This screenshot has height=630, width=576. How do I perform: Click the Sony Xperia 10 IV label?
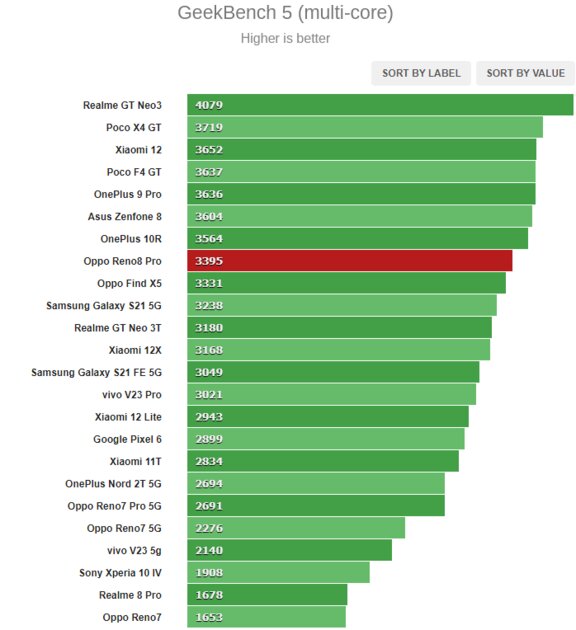tap(121, 573)
